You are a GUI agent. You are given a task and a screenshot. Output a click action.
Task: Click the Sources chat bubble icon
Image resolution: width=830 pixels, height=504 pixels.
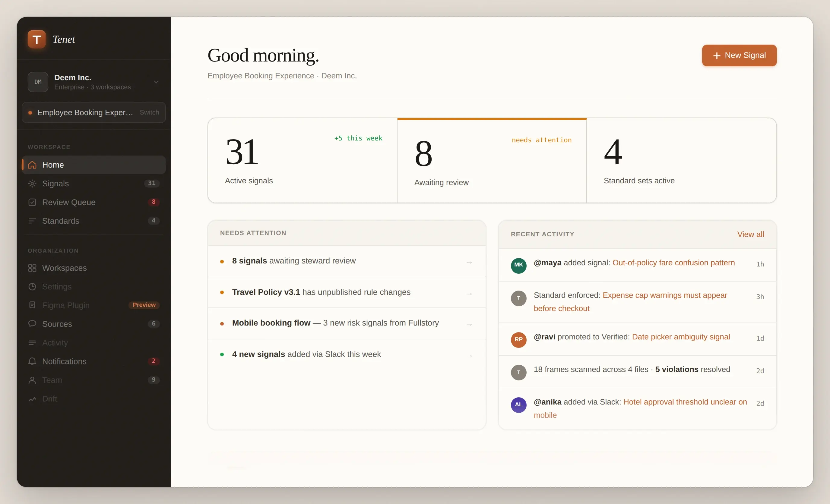[x=32, y=323]
